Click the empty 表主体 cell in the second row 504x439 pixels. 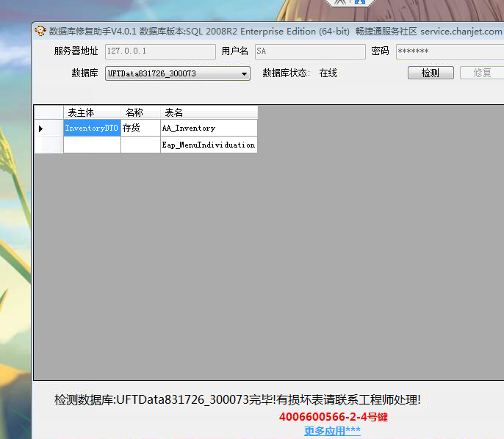[92, 145]
